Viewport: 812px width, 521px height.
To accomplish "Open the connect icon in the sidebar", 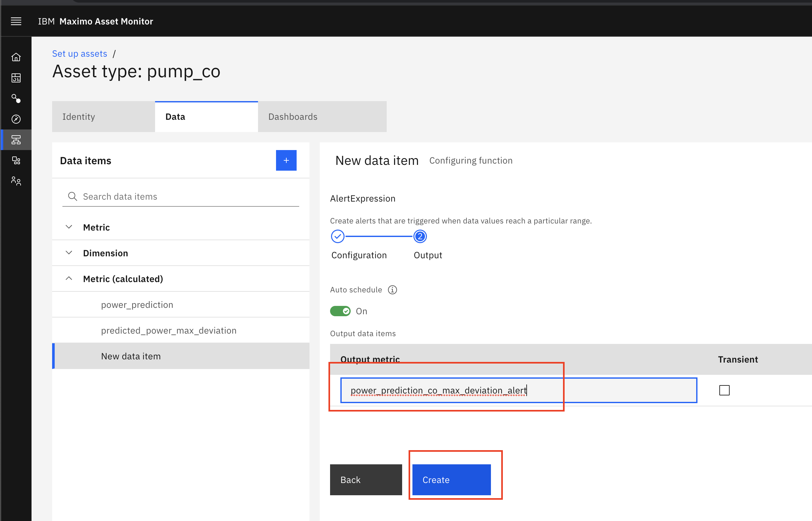I will point(16,99).
